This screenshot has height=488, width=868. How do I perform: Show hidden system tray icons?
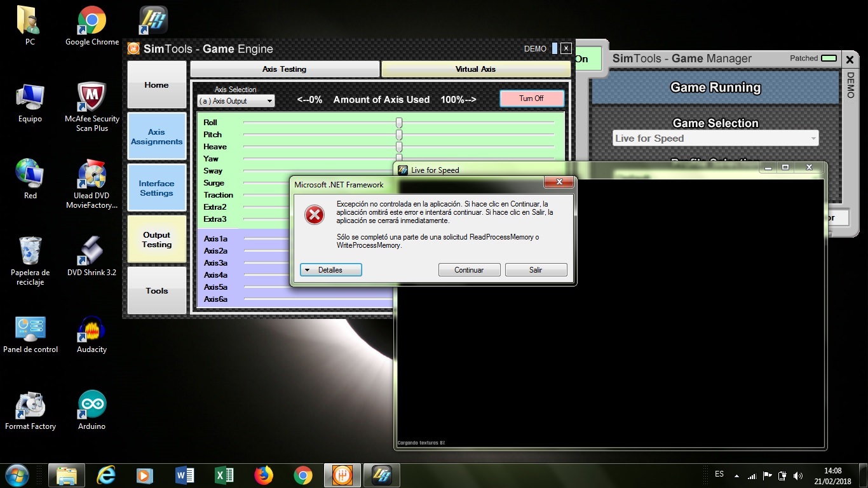[736, 475]
